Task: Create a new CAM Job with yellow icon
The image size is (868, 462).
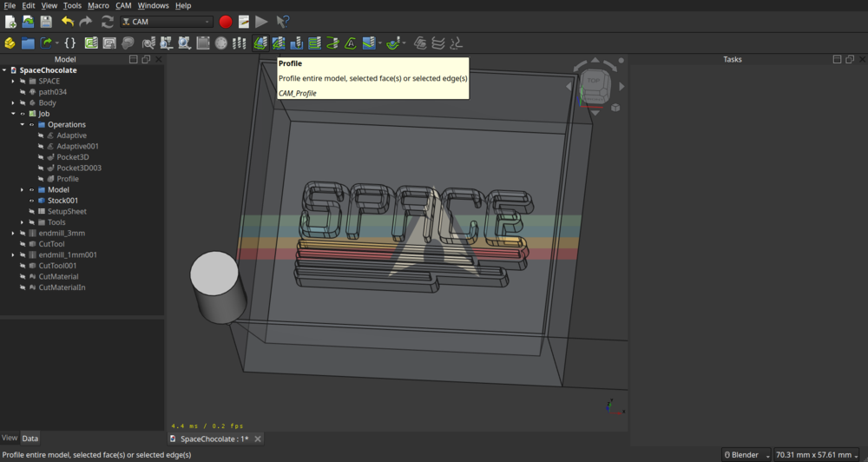Action: coord(10,43)
